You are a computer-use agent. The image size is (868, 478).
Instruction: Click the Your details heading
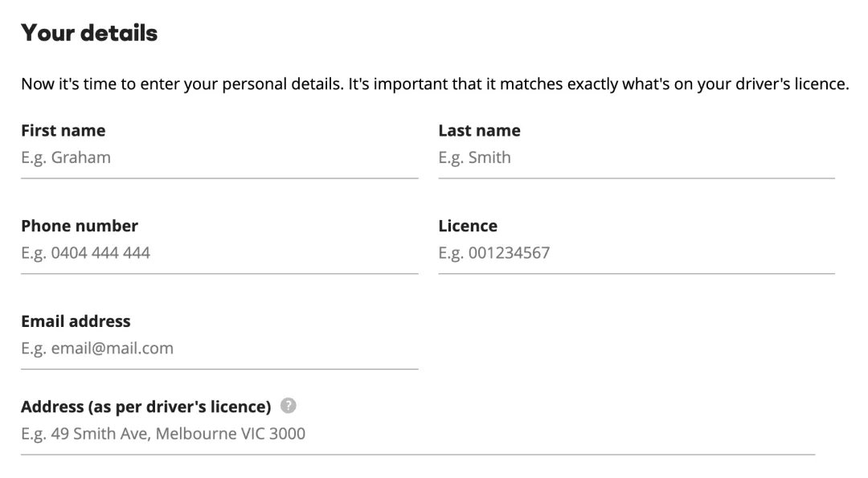coord(89,33)
